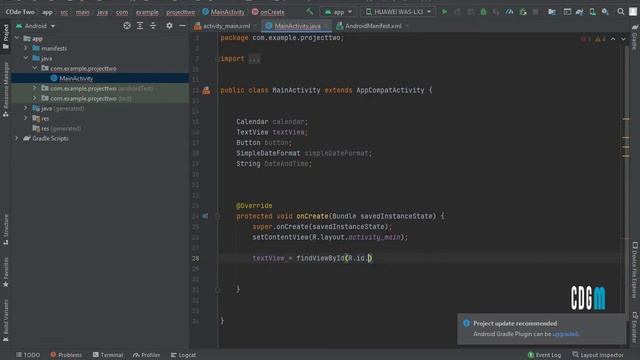Open the Android project view dropdown
The height and width of the screenshot is (360, 640).
click(36, 26)
